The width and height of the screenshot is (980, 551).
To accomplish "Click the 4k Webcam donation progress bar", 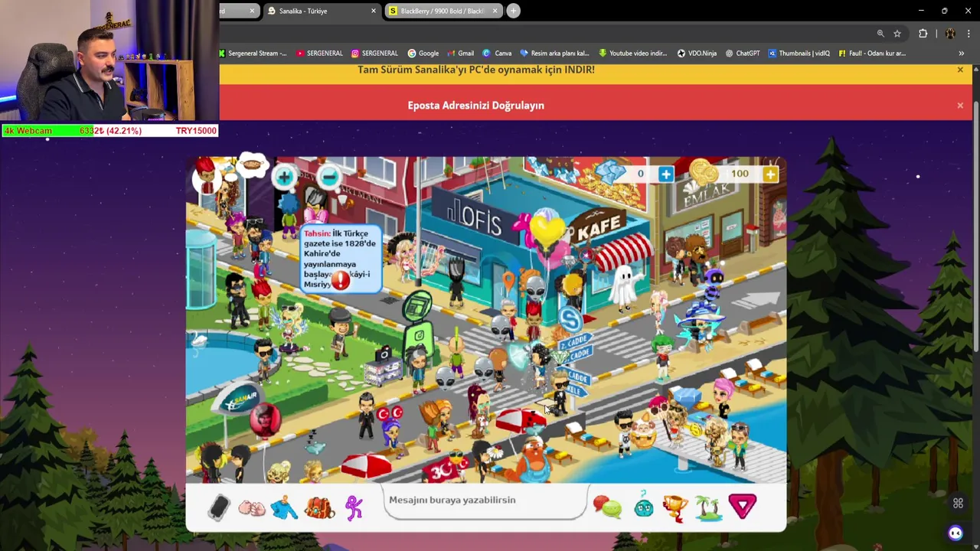I will pyautogui.click(x=110, y=131).
